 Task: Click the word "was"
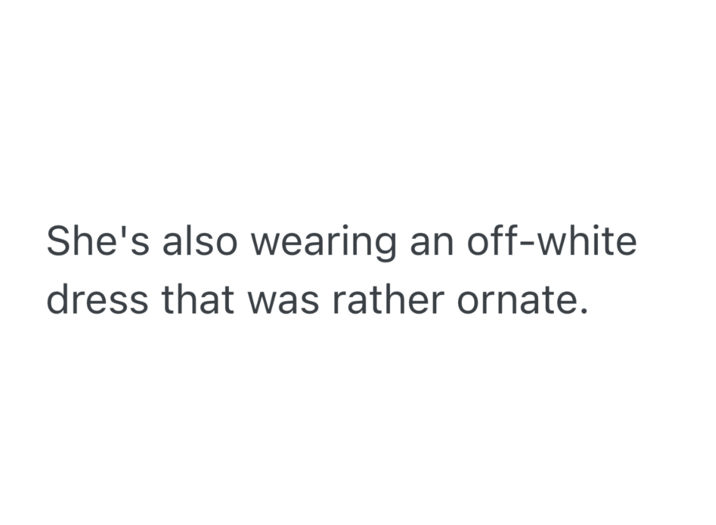pos(291,302)
